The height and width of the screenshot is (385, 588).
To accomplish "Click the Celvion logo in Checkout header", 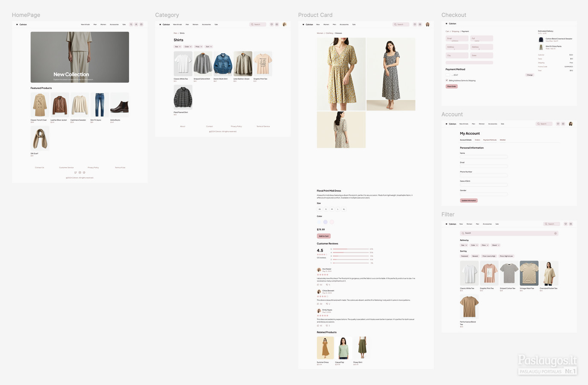I will click(x=451, y=24).
